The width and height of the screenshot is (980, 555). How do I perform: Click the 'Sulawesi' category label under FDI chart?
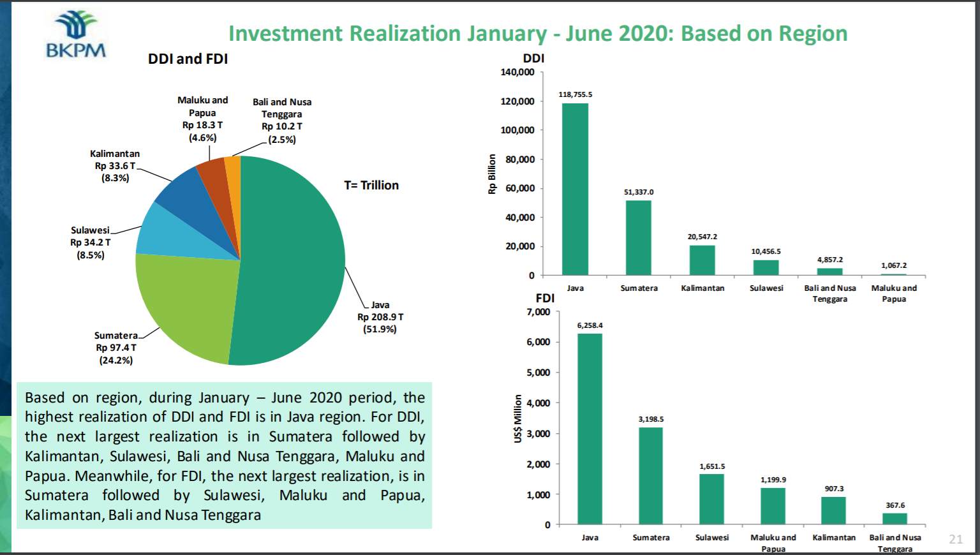point(712,538)
